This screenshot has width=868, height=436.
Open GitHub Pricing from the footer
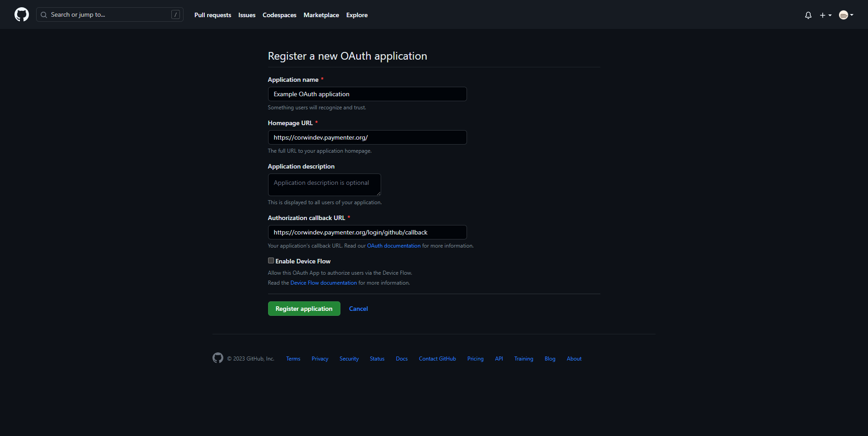coord(475,358)
